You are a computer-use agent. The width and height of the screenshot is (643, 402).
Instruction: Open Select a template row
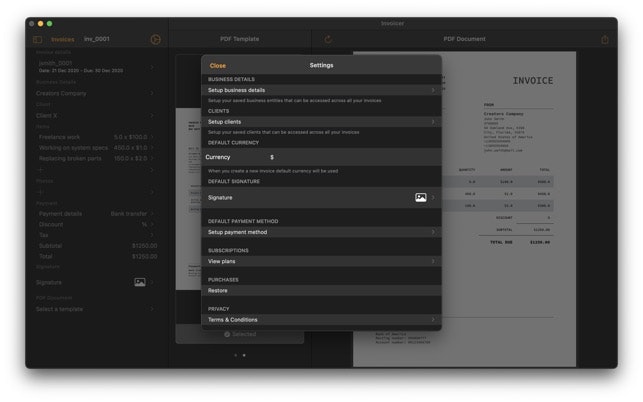(x=95, y=309)
